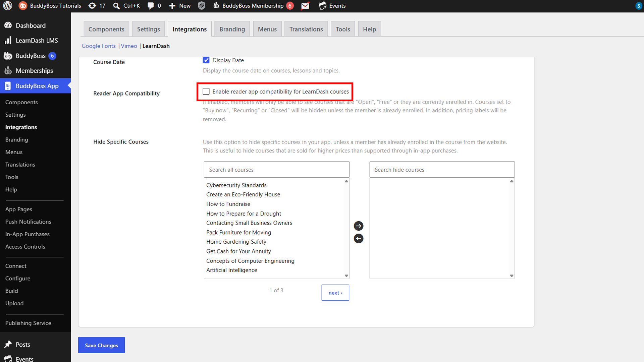Click the shield icon in admin bar

[202, 6]
